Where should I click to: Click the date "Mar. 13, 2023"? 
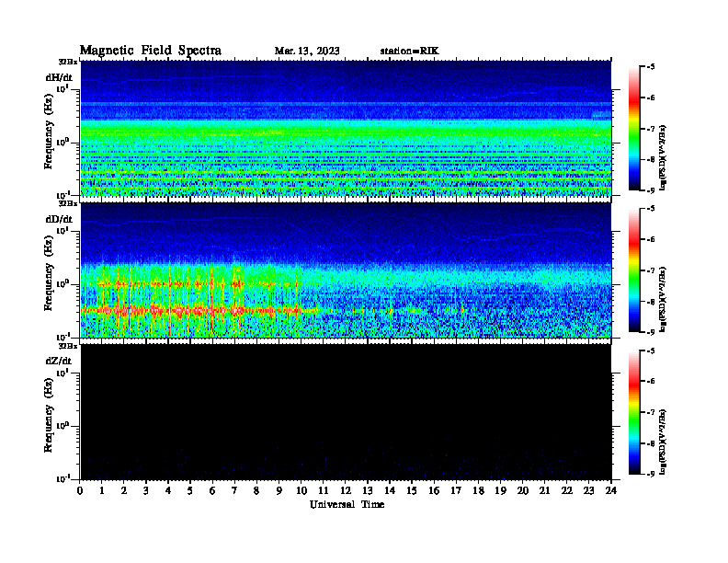(x=307, y=52)
